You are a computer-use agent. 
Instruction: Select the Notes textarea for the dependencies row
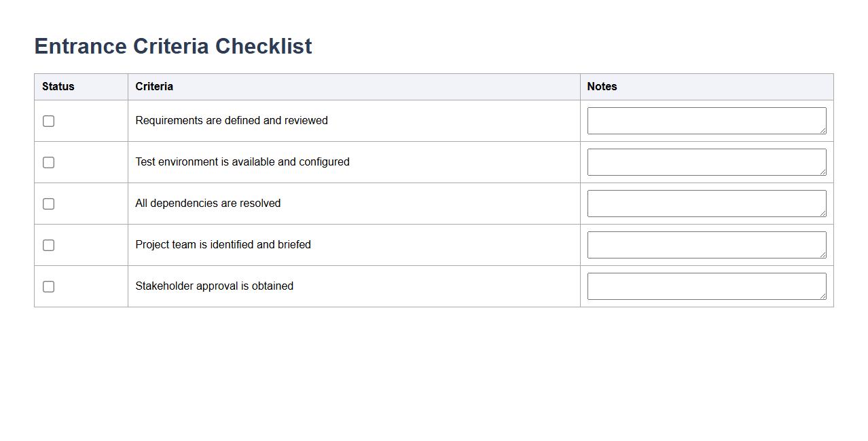[x=706, y=204]
